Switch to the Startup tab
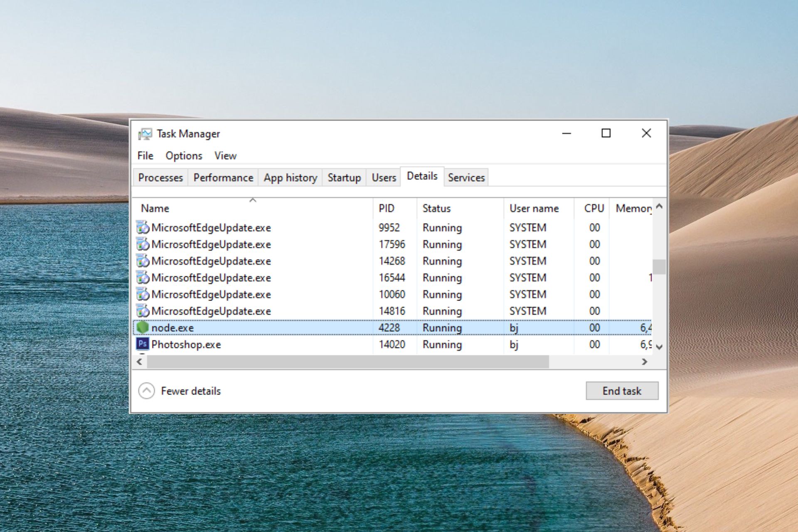 click(x=344, y=178)
